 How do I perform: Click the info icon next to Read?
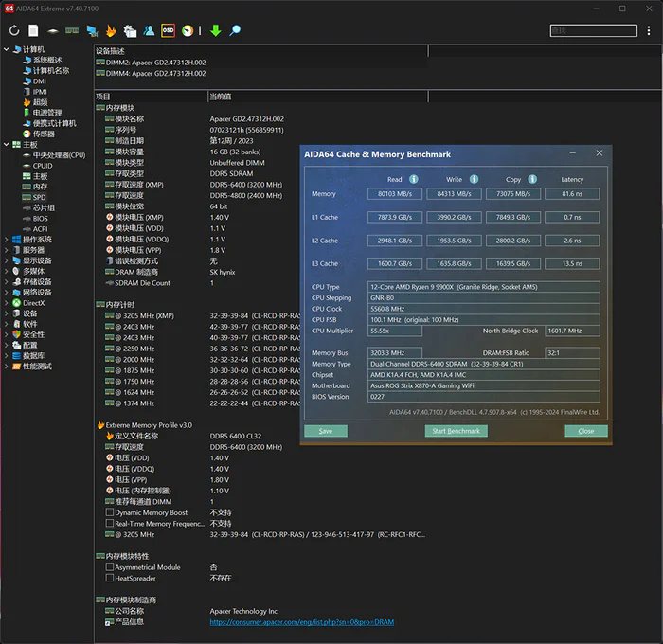tap(414, 179)
